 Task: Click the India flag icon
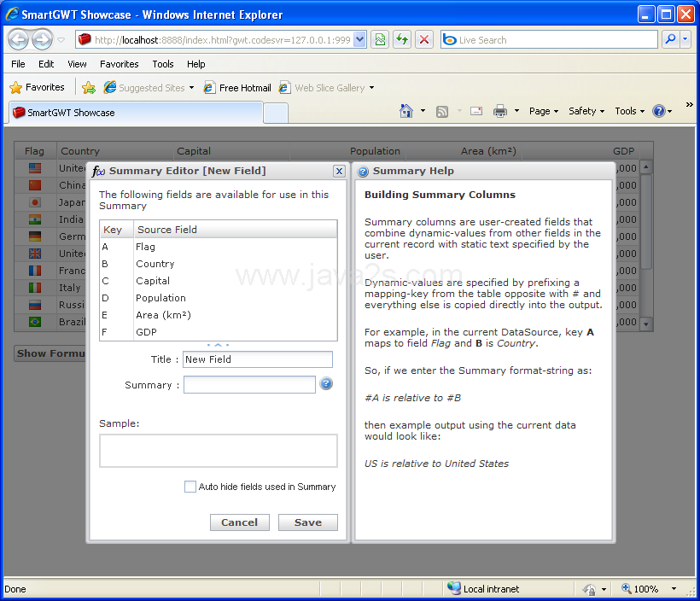35,219
